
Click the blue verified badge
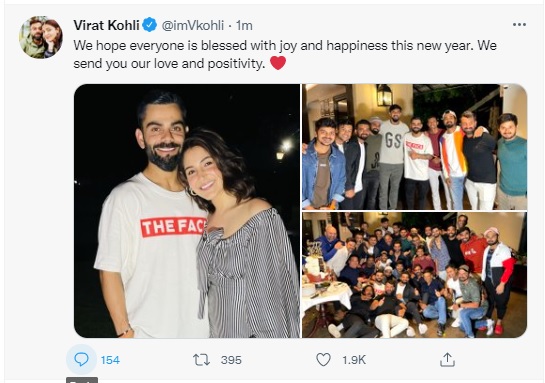point(150,25)
